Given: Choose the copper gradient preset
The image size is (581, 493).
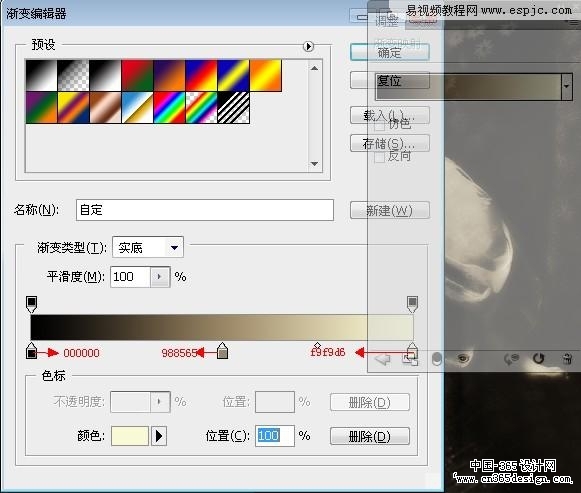Looking at the screenshot, I should pyautogui.click(x=105, y=107).
